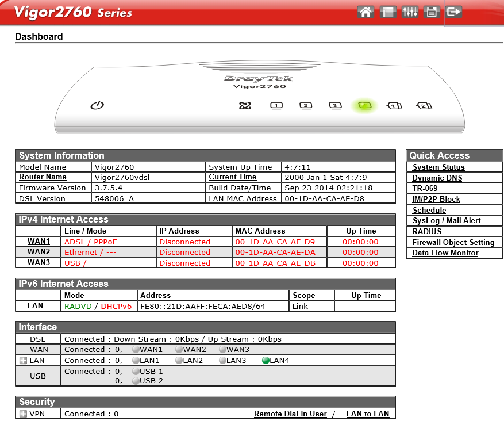Click the Current Time link
Viewport: 504px width, 432px height.
232,177
